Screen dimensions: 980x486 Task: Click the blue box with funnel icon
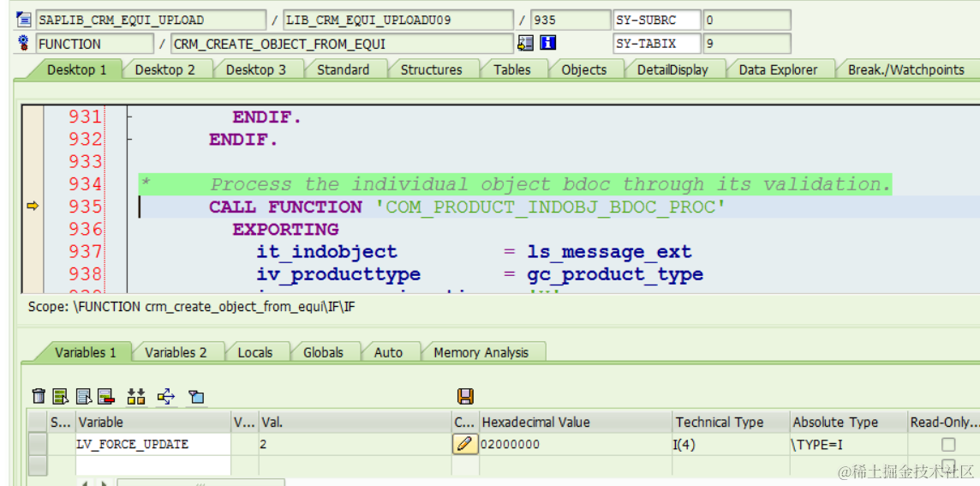pos(196,396)
